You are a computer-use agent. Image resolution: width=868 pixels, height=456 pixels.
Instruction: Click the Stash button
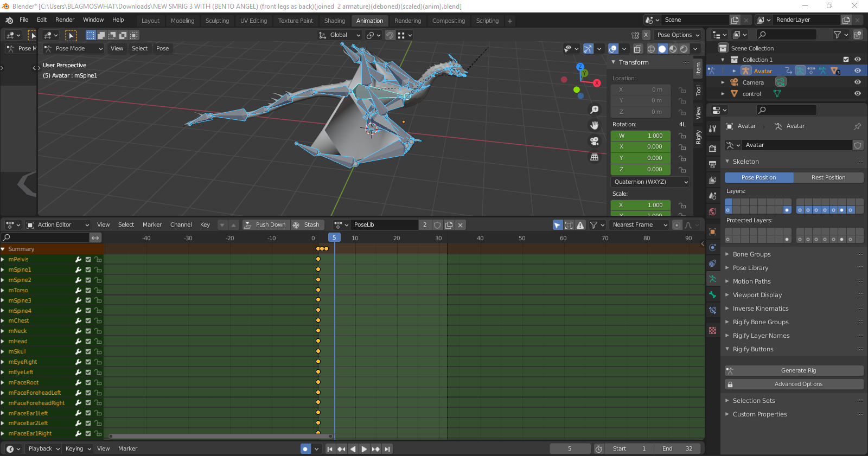307,225
